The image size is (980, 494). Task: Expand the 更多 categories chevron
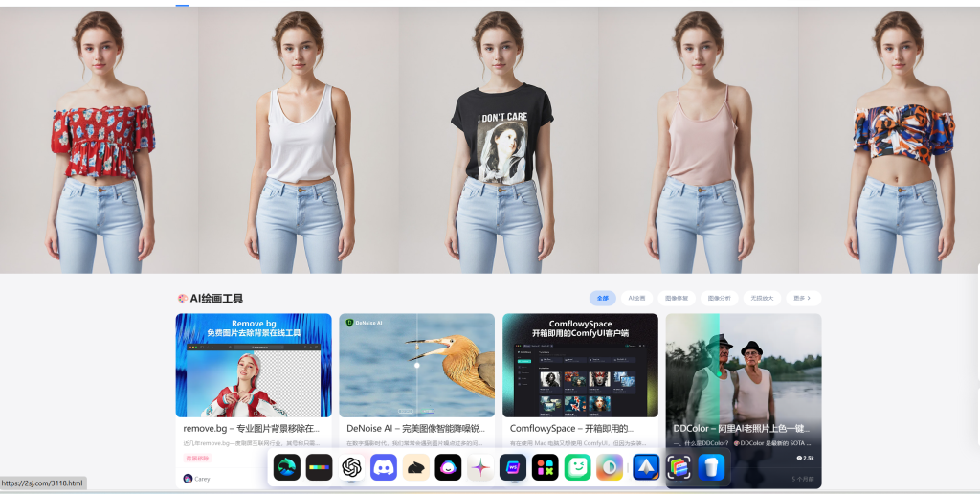tap(803, 298)
